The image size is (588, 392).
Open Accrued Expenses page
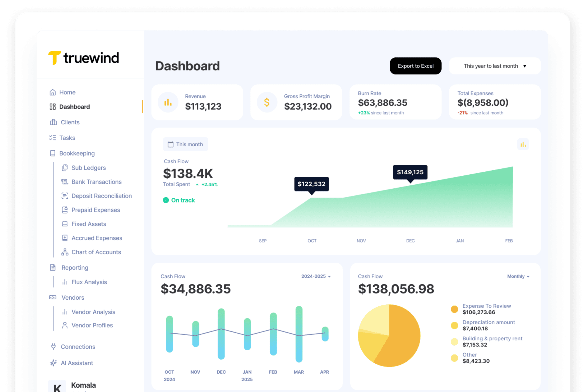[97, 238]
